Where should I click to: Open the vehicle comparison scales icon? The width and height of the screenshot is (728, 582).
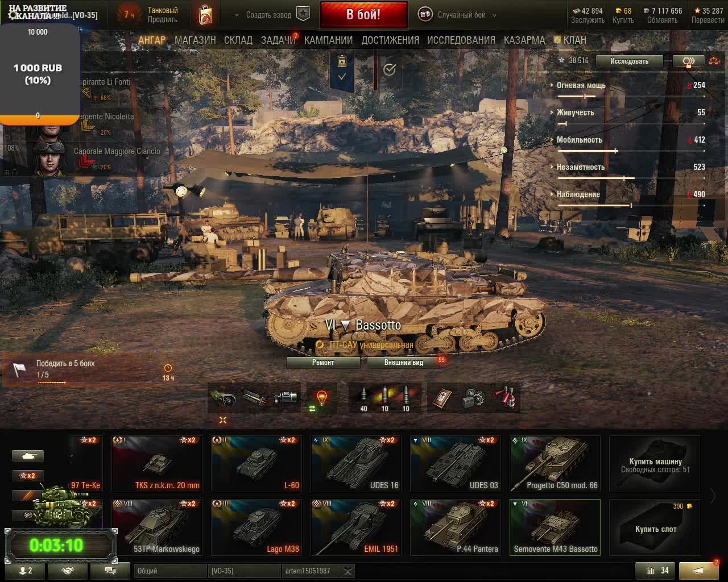coord(714,61)
